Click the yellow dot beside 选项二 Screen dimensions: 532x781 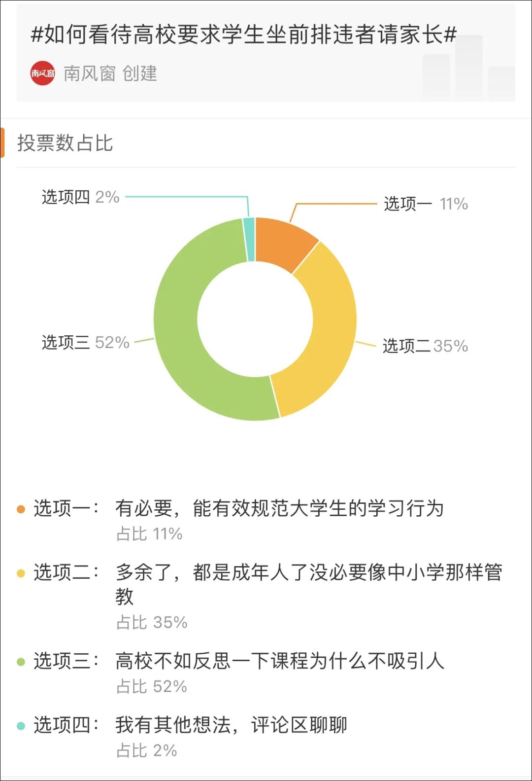pyautogui.click(x=21, y=573)
